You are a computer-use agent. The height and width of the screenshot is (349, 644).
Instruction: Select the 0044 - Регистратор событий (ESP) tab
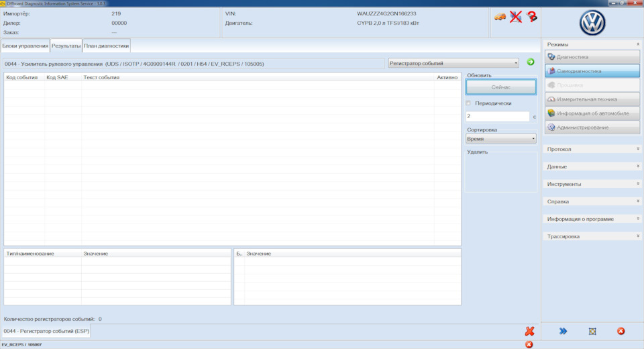46,331
